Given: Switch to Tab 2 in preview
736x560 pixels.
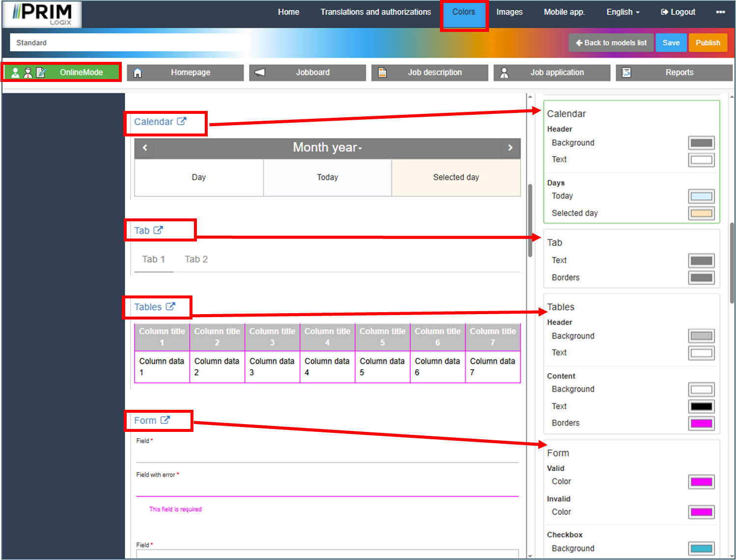Looking at the screenshot, I should tap(196, 259).
